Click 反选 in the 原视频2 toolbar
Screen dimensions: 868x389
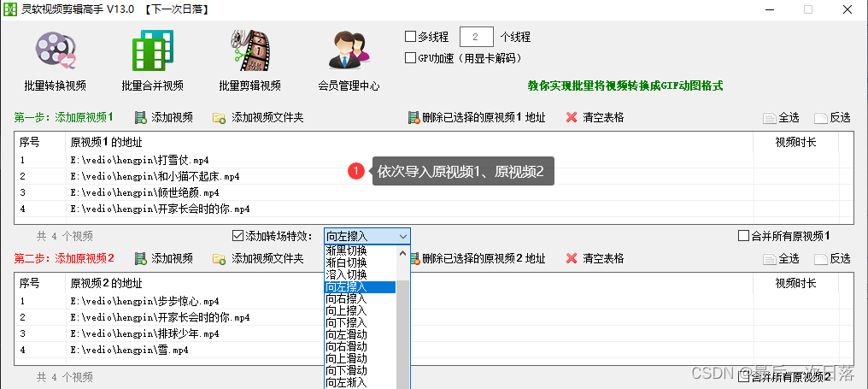coord(832,258)
